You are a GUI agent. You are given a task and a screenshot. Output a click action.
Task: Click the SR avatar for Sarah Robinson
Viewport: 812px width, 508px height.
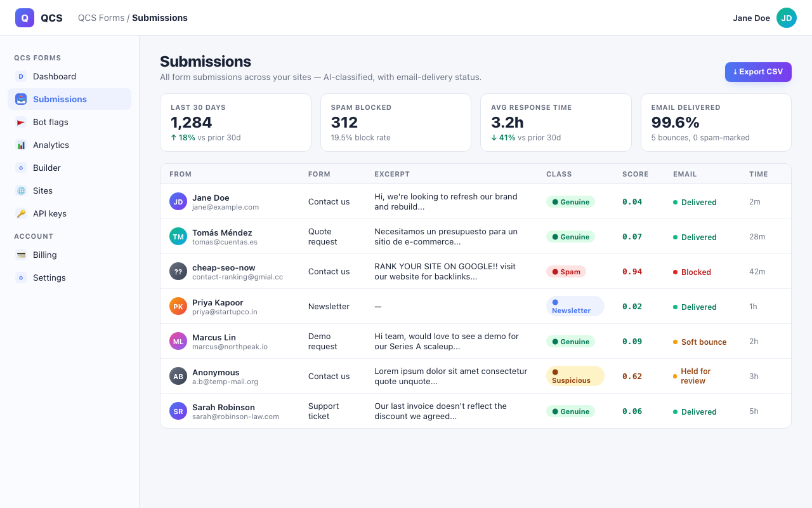pyautogui.click(x=178, y=411)
